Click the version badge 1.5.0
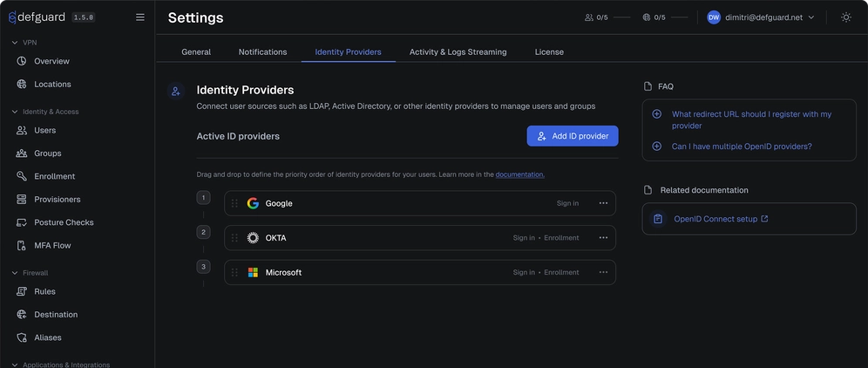Image resolution: width=868 pixels, height=368 pixels. coord(84,17)
